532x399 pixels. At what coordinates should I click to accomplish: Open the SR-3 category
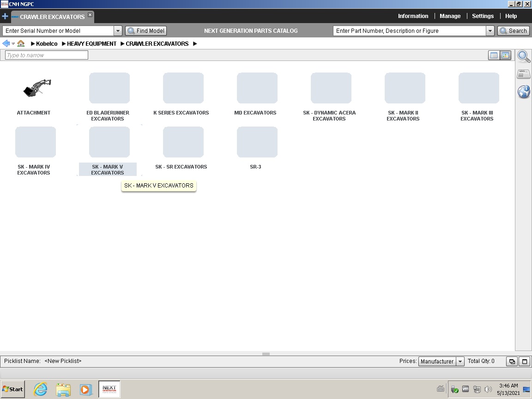click(x=257, y=142)
